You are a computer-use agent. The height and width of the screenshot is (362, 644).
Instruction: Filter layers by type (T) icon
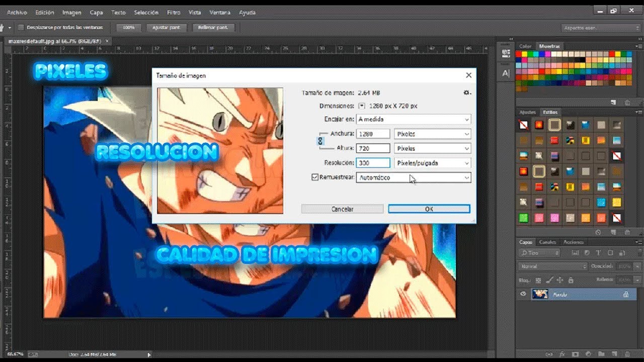[598, 253]
